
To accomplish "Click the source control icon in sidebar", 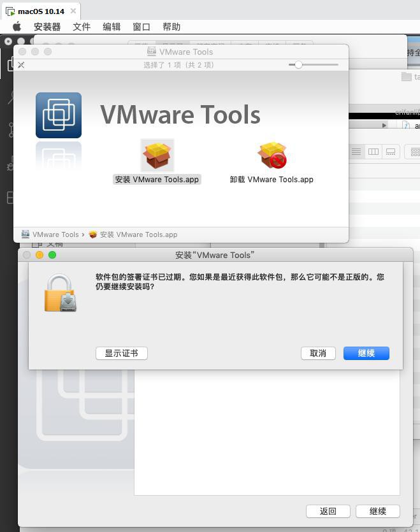I will click(11, 130).
